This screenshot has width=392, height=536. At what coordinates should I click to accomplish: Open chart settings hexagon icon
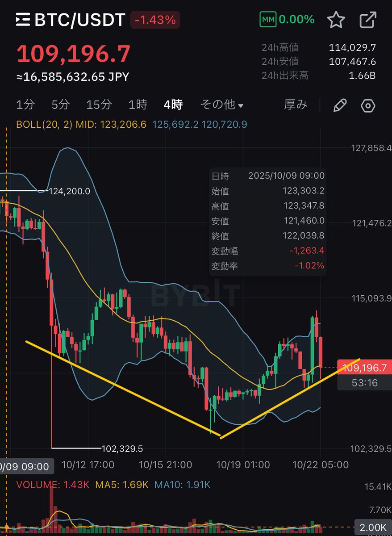pos(367,105)
